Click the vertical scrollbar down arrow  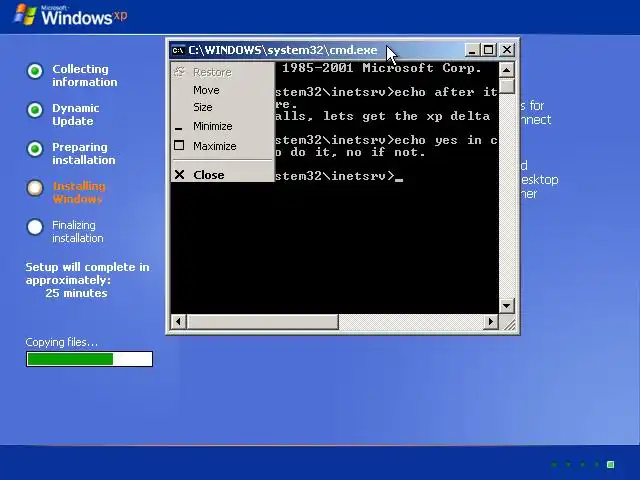507,306
